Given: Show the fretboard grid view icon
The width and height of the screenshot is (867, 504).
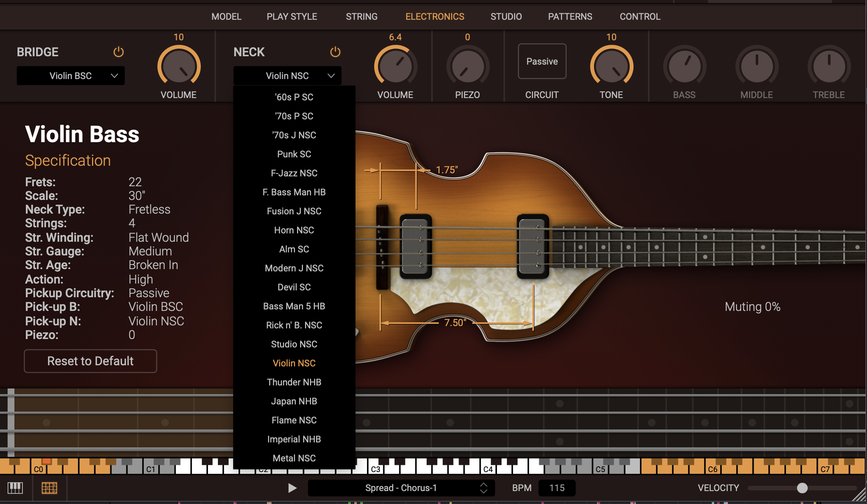Looking at the screenshot, I should [x=49, y=488].
